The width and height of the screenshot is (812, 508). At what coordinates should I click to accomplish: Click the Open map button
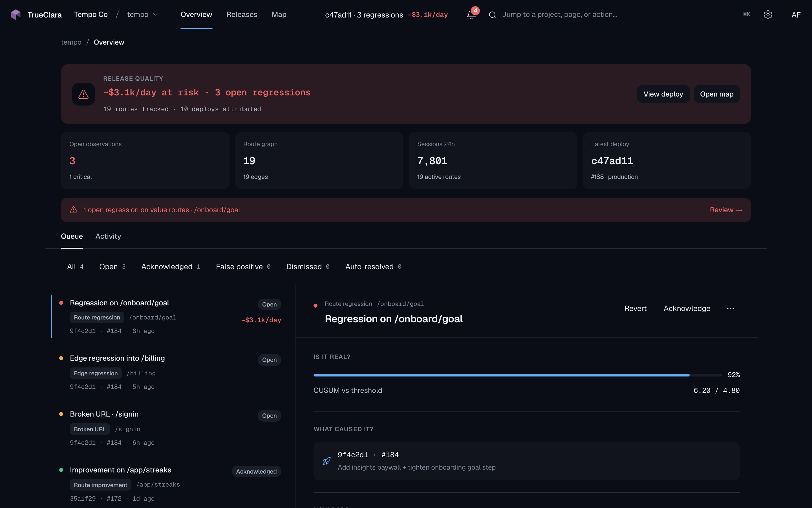tap(717, 94)
